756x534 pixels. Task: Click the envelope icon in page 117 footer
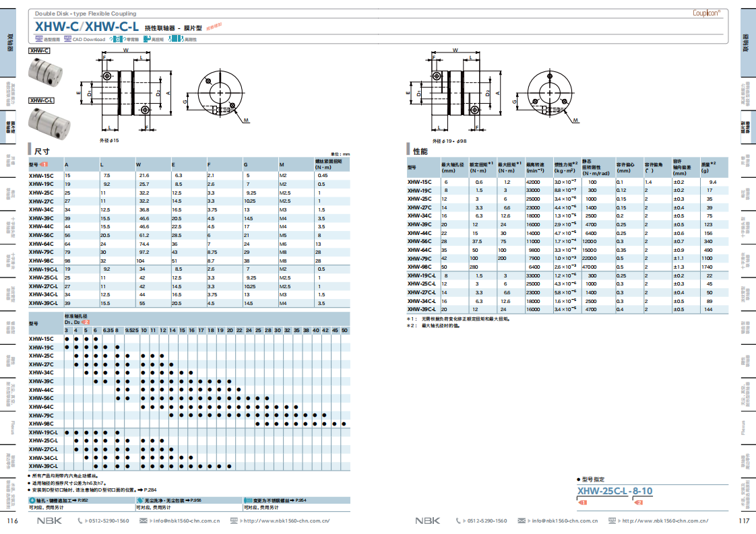coord(522,521)
